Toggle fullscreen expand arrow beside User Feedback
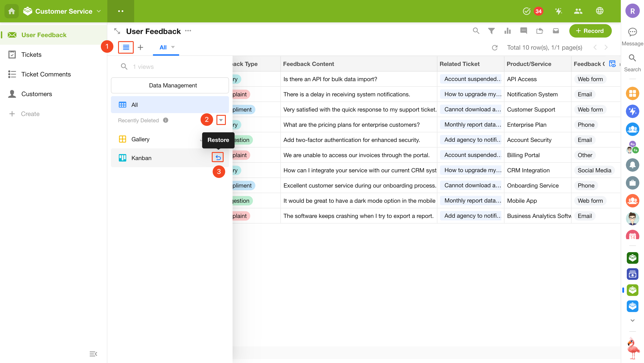Image resolution: width=644 pixels, height=363 pixels. [x=117, y=31]
